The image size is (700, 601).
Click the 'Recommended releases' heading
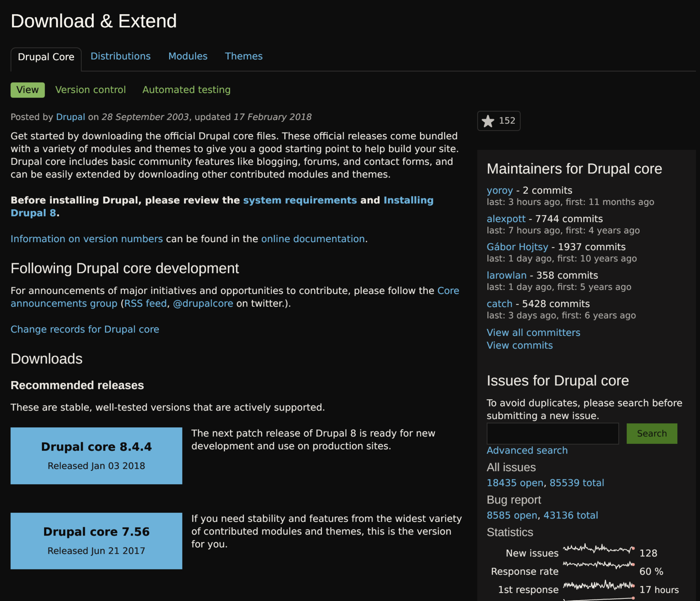click(x=77, y=386)
